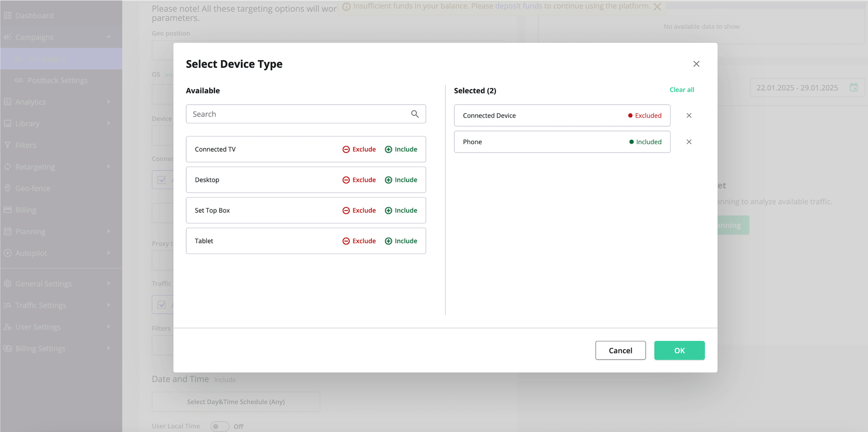
Task: Expand General Settings sidebar menu
Action: [61, 284]
